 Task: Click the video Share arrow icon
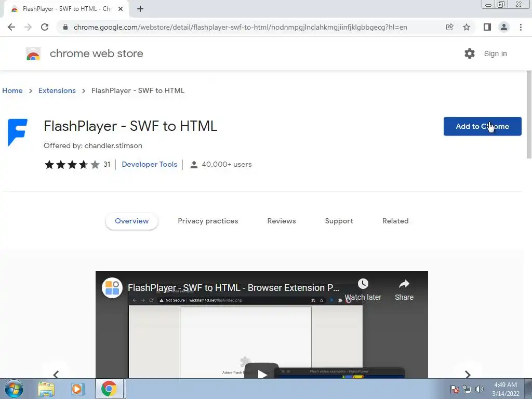tap(404, 284)
